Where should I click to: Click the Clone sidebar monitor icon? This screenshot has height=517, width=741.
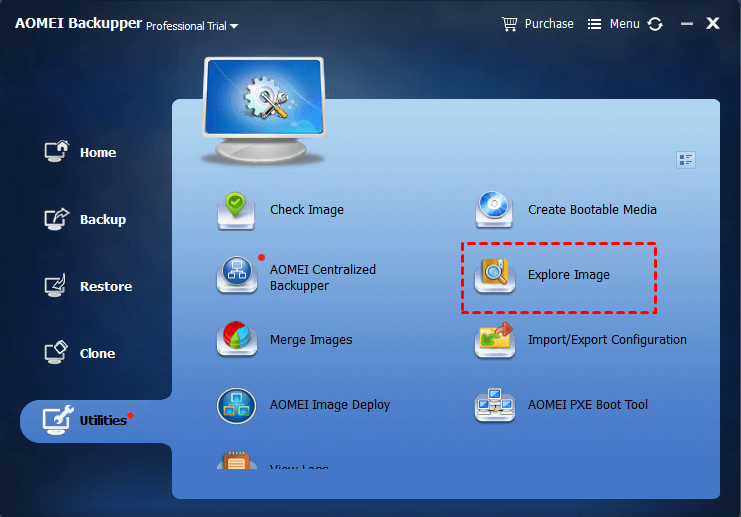coord(56,353)
